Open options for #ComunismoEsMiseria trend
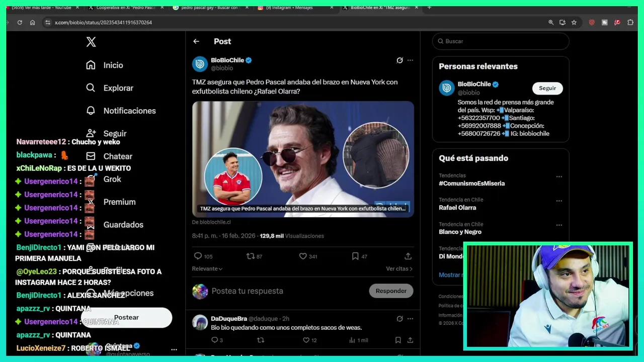Image resolution: width=644 pixels, height=362 pixels. [x=559, y=177]
